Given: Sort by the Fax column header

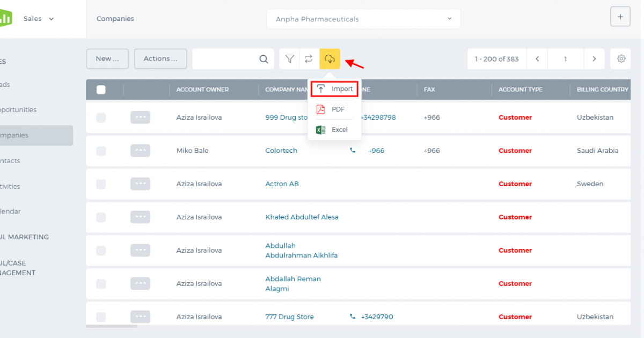Looking at the screenshot, I should point(429,90).
